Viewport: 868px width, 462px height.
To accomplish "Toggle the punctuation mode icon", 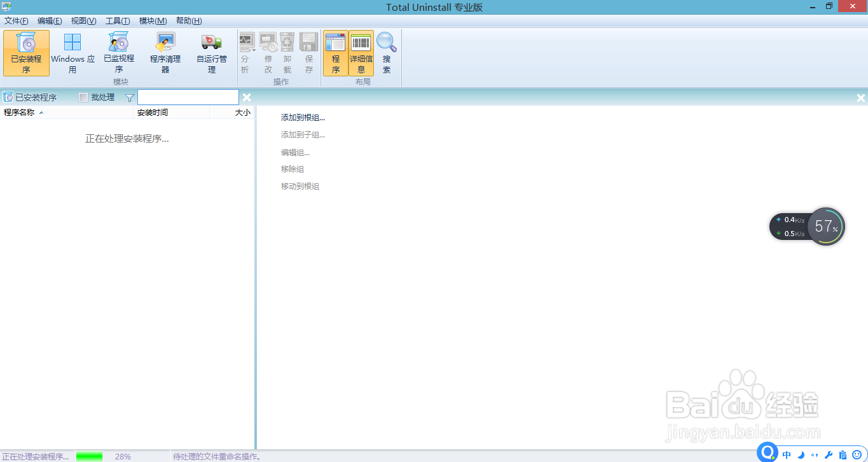I will pyautogui.click(x=815, y=455).
